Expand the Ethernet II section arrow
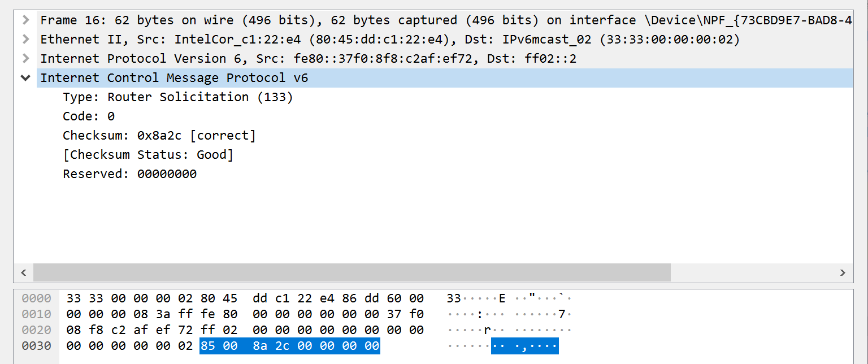Screen dimensions: 868x364 25,40
